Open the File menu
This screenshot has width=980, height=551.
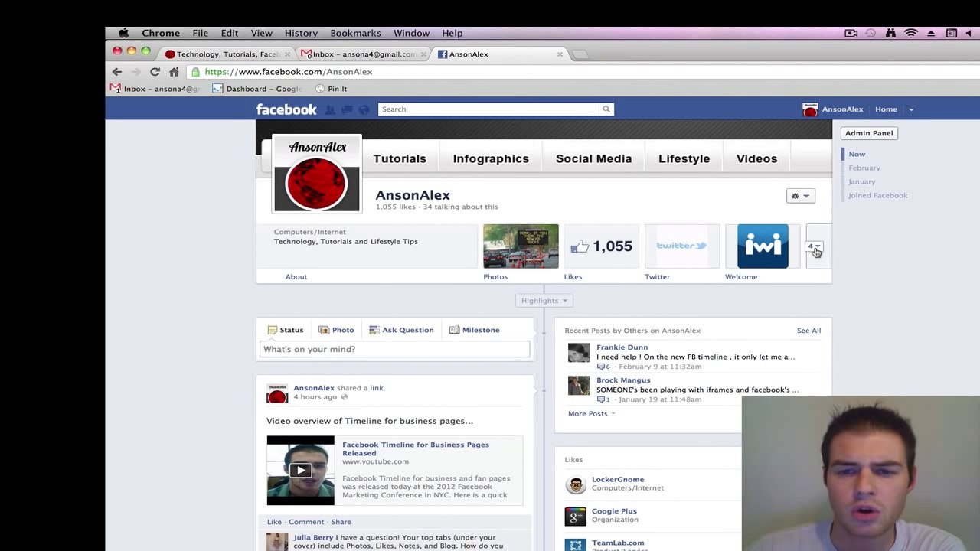click(201, 33)
